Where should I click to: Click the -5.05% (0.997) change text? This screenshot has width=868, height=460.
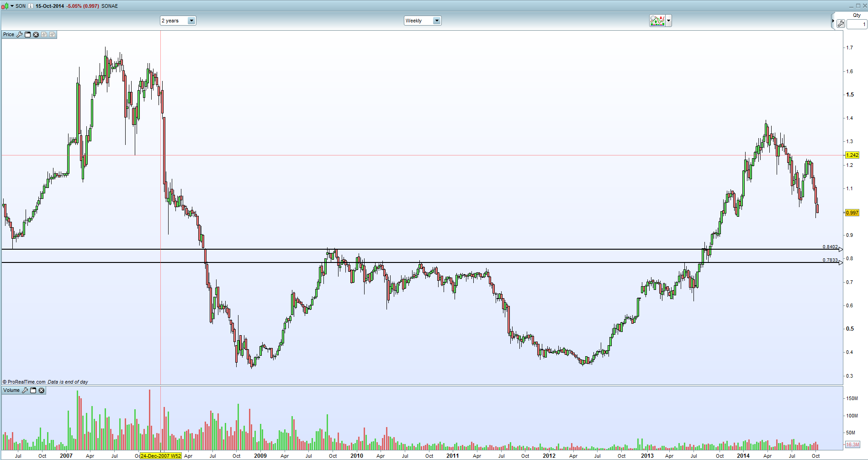(x=83, y=6)
